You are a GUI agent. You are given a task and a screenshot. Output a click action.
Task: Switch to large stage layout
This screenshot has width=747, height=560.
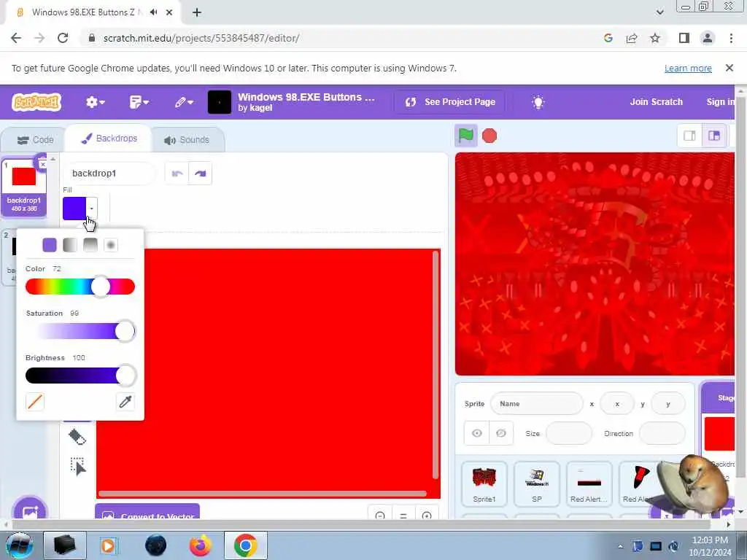713,136
